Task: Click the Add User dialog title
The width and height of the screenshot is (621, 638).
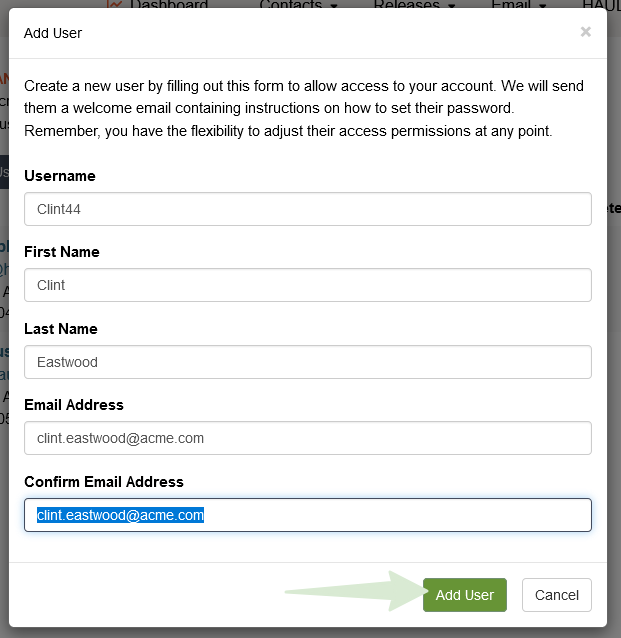Action: tap(53, 33)
